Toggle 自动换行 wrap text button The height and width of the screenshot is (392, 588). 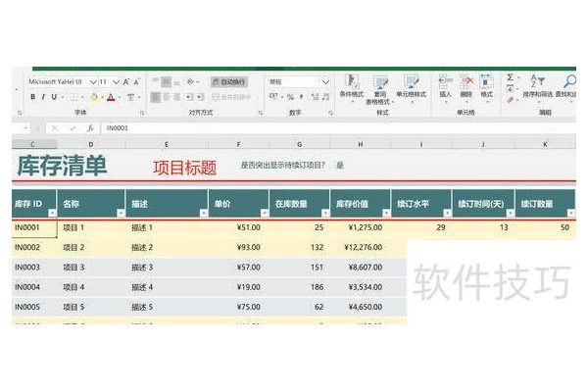pyautogui.click(x=229, y=81)
